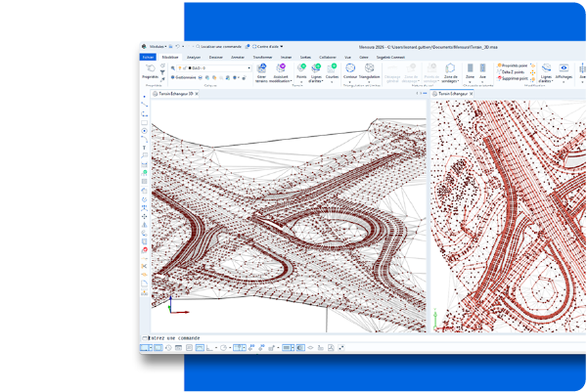The width and height of the screenshot is (588, 392).
Task: Click the Triangulation tool icon
Action: (369, 70)
